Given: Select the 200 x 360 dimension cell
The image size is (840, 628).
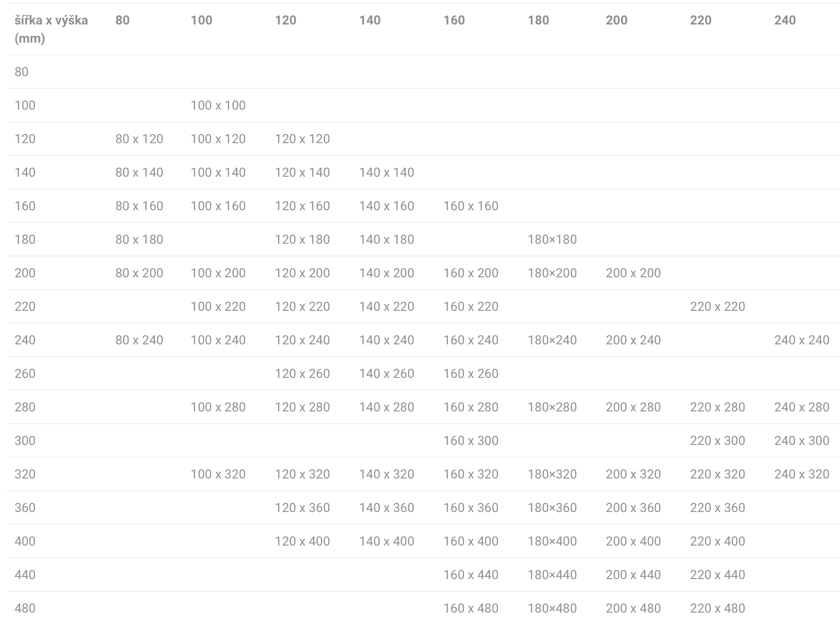Looking at the screenshot, I should coord(633,507).
